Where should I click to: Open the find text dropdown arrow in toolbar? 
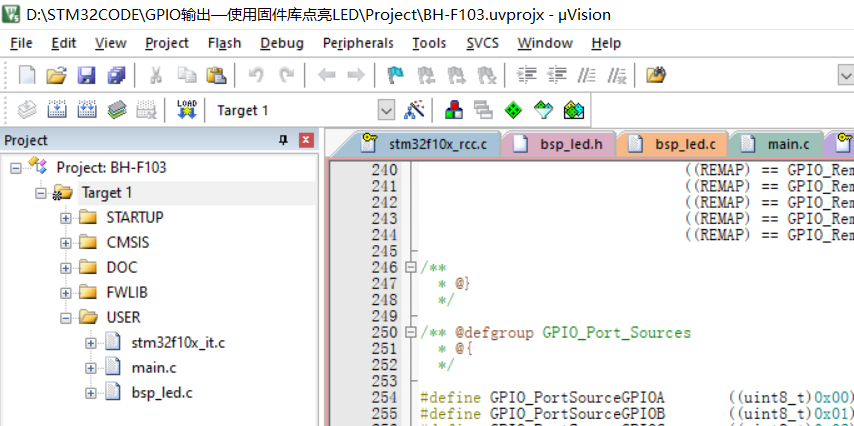click(846, 75)
